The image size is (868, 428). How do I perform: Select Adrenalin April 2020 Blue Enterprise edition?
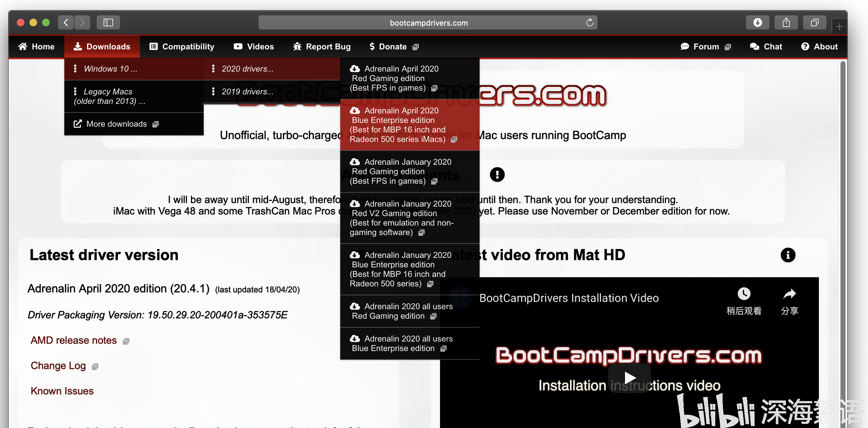pyautogui.click(x=410, y=125)
